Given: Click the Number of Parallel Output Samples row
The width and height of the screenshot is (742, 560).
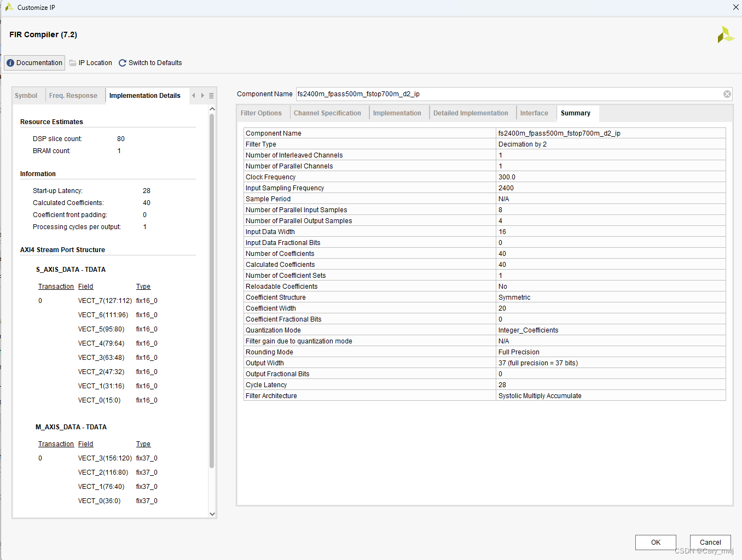Looking at the screenshot, I should point(485,221).
